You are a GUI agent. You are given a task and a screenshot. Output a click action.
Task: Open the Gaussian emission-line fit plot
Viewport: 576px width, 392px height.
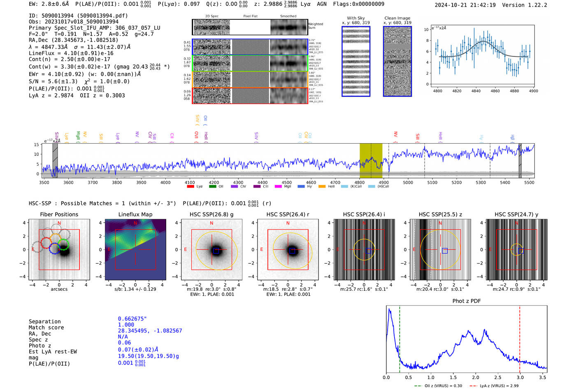483,56
